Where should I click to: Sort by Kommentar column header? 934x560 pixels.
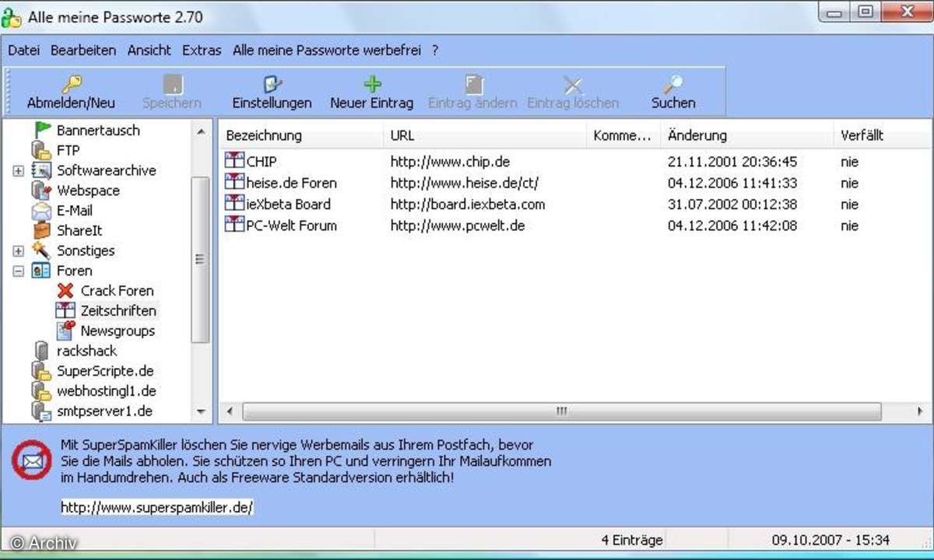[623, 135]
